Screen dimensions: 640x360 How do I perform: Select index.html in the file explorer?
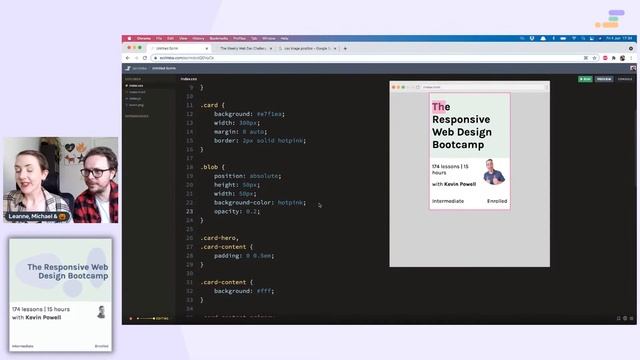click(137, 92)
